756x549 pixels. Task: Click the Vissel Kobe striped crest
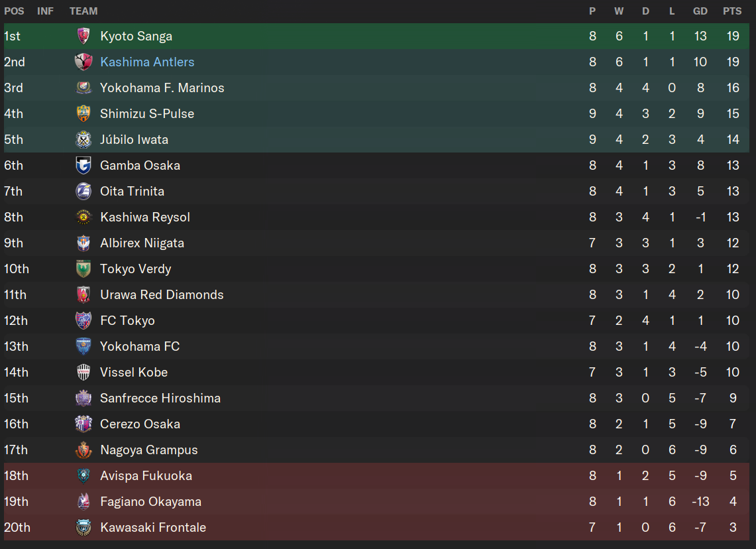[83, 373]
